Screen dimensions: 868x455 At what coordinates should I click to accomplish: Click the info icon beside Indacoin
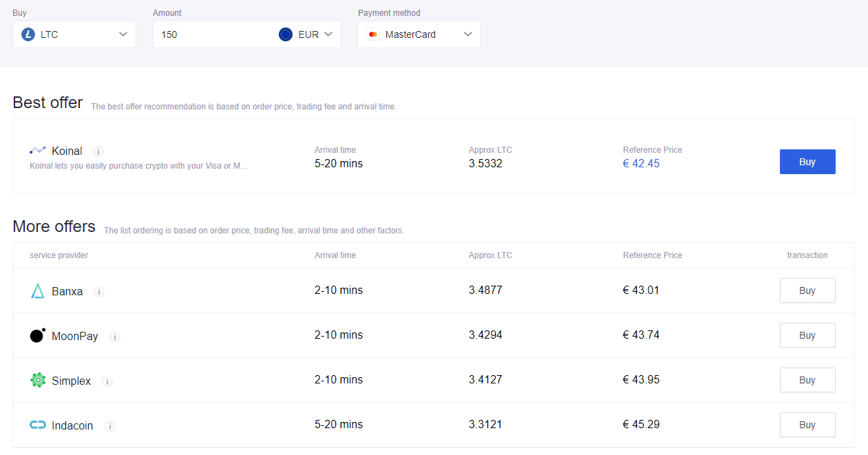click(x=110, y=426)
